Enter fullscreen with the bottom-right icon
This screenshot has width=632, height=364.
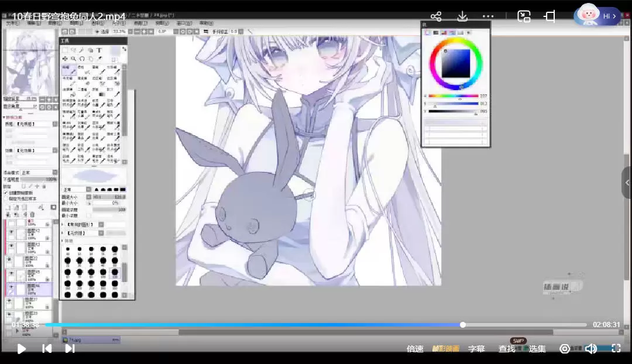coord(616,348)
